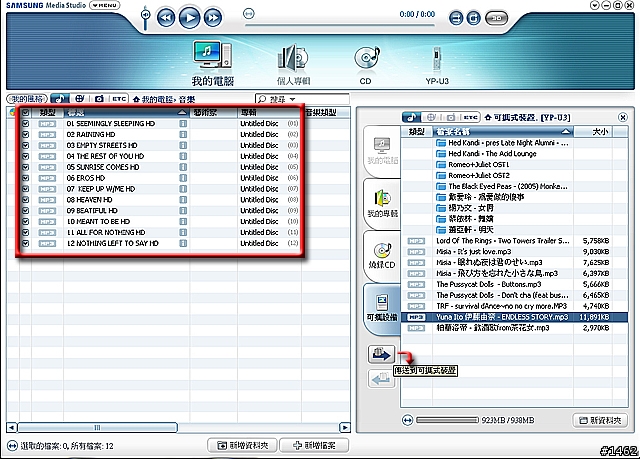640x459 pixels.
Task: Uncheck the 08 HEAVEN HD checkbox
Action: (x=26, y=200)
